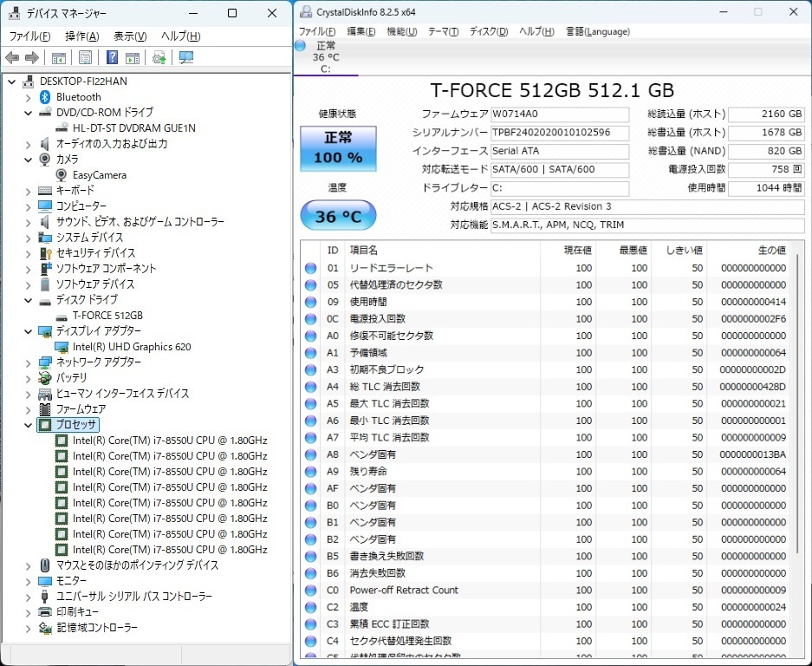Expand the Bluetooth category

click(29, 97)
